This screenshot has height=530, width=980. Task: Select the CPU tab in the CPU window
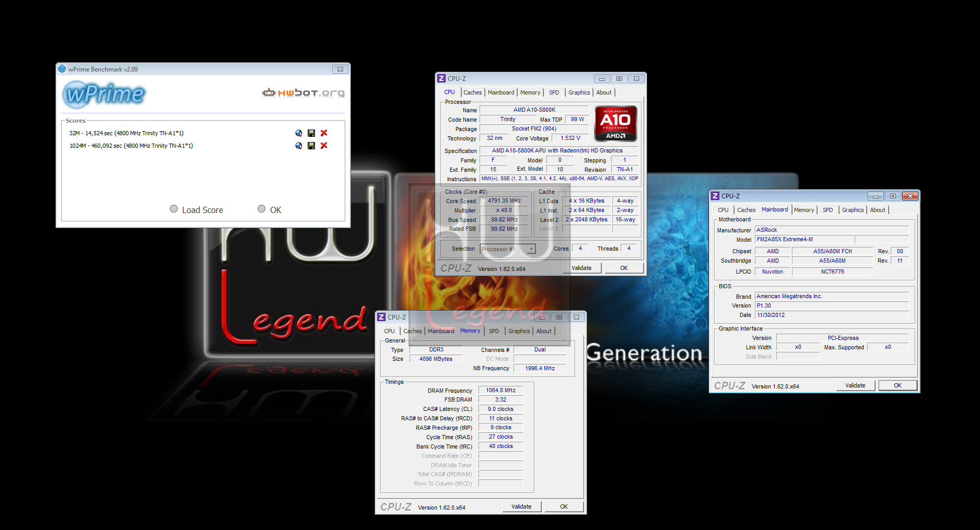tap(450, 92)
